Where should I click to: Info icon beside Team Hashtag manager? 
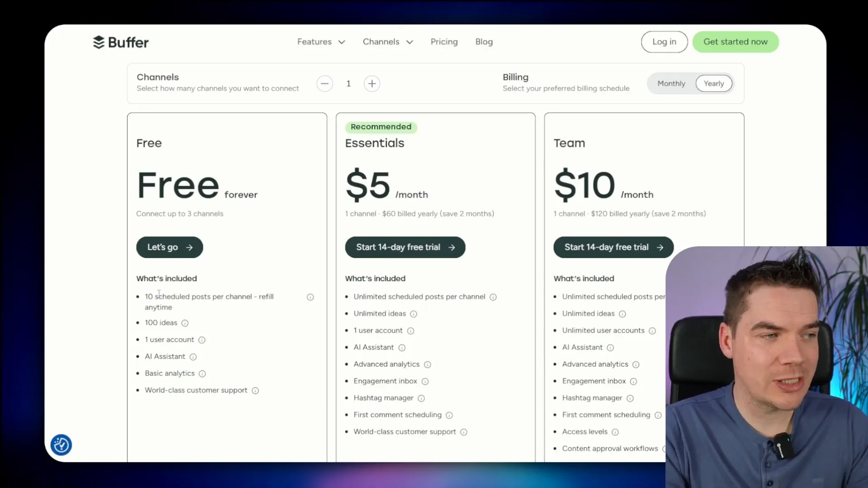(630, 398)
